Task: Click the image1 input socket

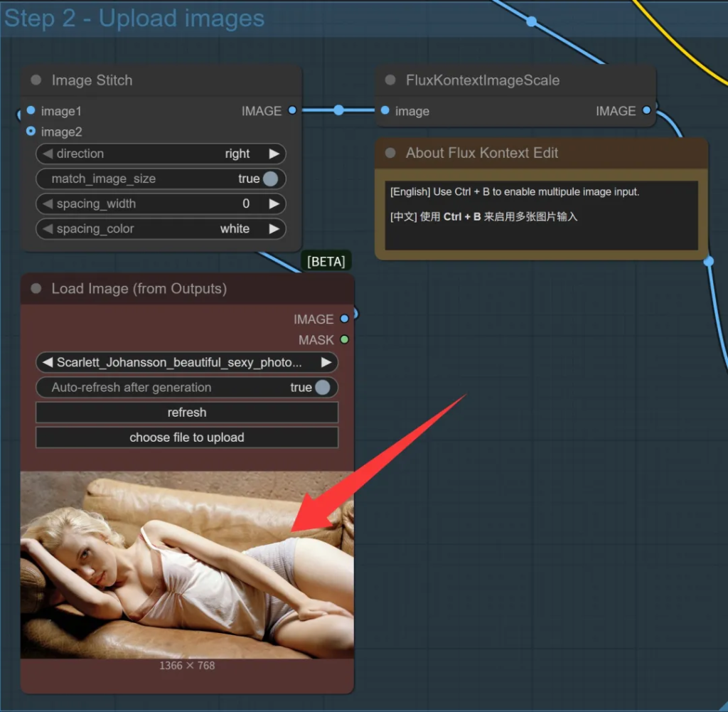Action: [x=31, y=110]
